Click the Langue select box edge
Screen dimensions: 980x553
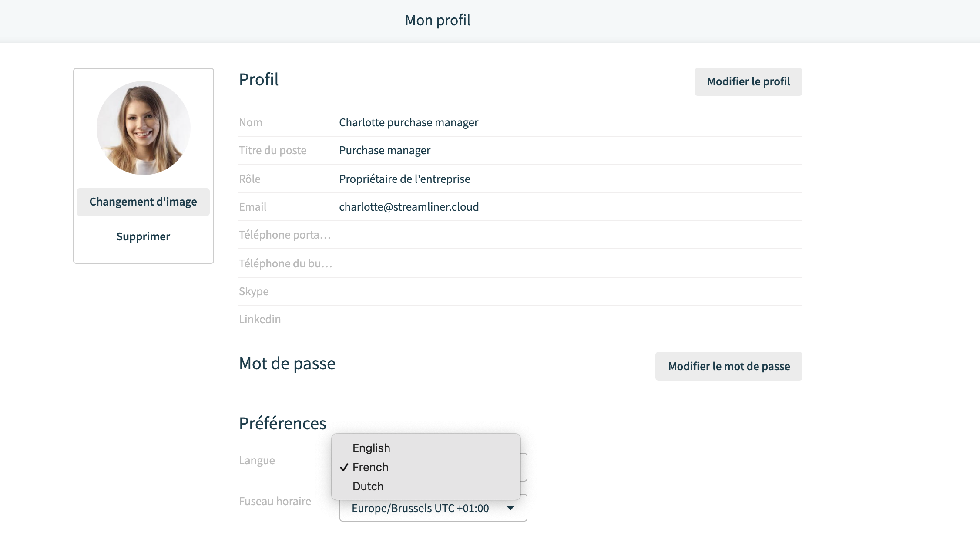(524, 467)
